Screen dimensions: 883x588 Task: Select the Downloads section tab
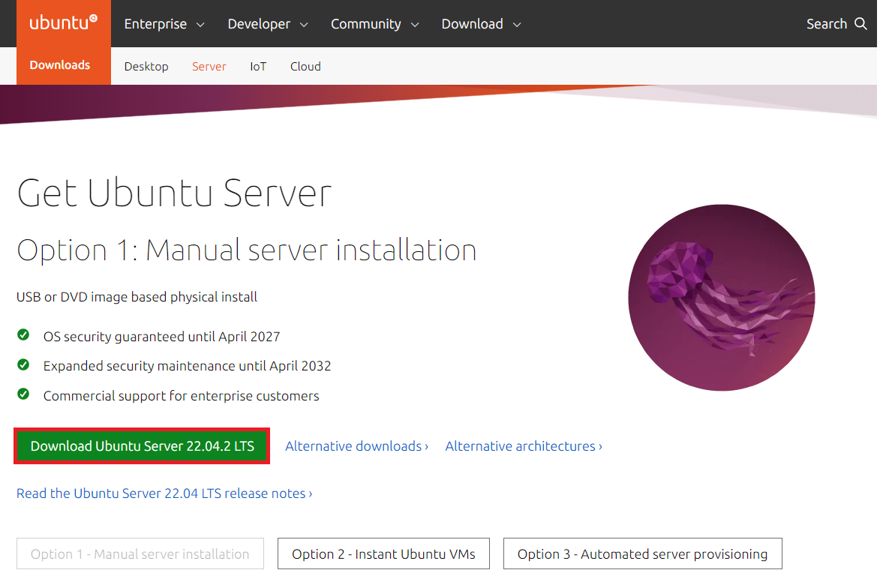[60, 65]
